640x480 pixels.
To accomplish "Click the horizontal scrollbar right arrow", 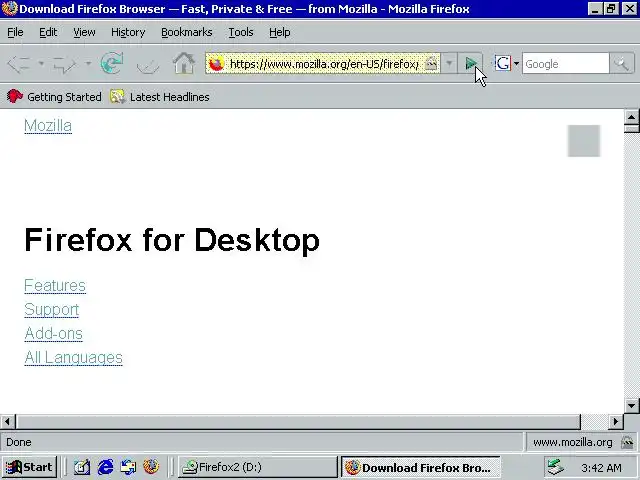I will point(616,421).
